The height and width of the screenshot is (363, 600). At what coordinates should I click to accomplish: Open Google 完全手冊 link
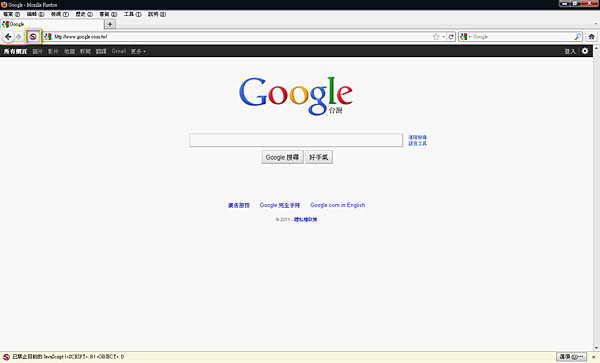click(x=280, y=205)
